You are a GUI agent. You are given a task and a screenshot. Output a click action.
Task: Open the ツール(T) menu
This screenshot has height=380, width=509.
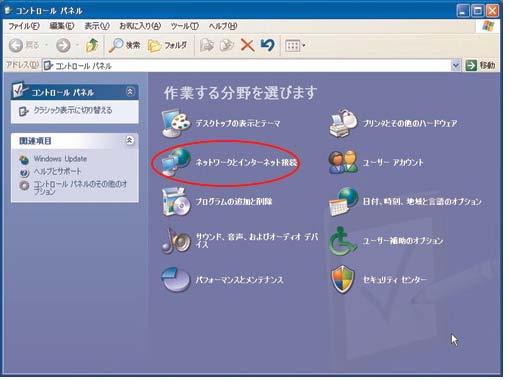[185, 26]
